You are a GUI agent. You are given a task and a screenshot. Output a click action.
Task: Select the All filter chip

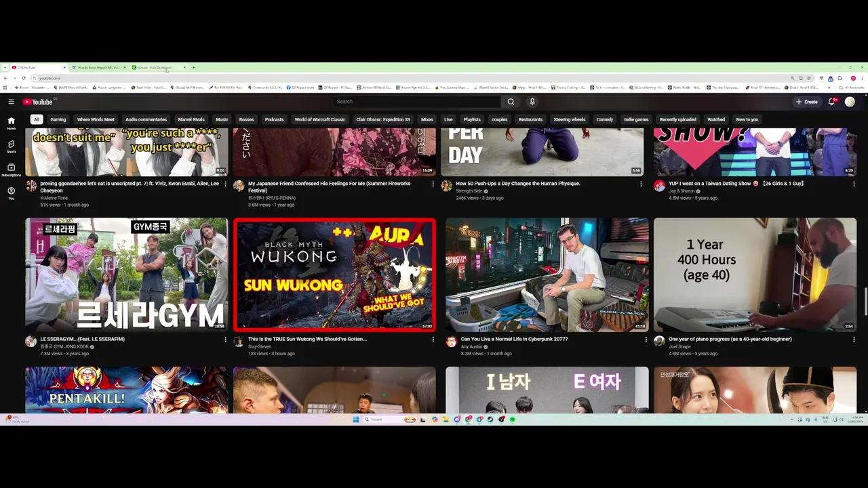(x=37, y=119)
